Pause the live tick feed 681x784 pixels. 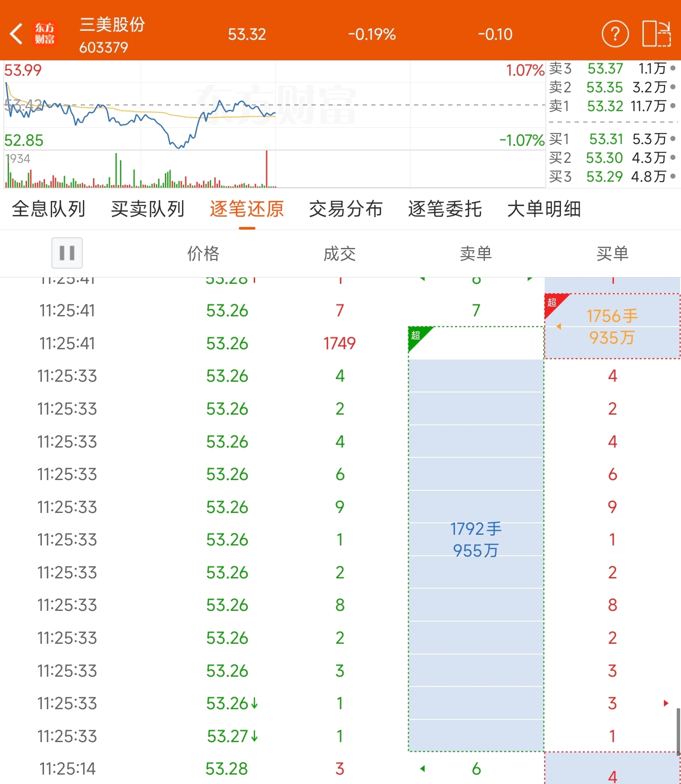[67, 253]
